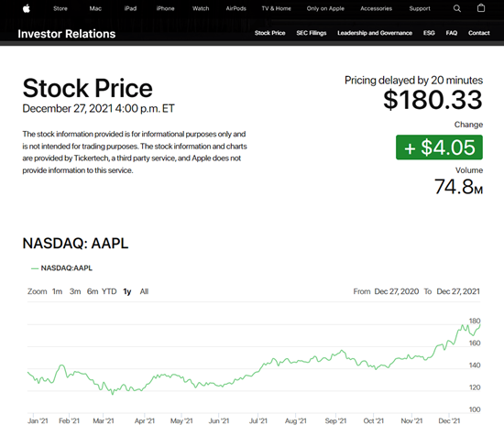This screenshot has width=504, height=436.
Task: Click the $180.33 stock price
Action: click(433, 100)
